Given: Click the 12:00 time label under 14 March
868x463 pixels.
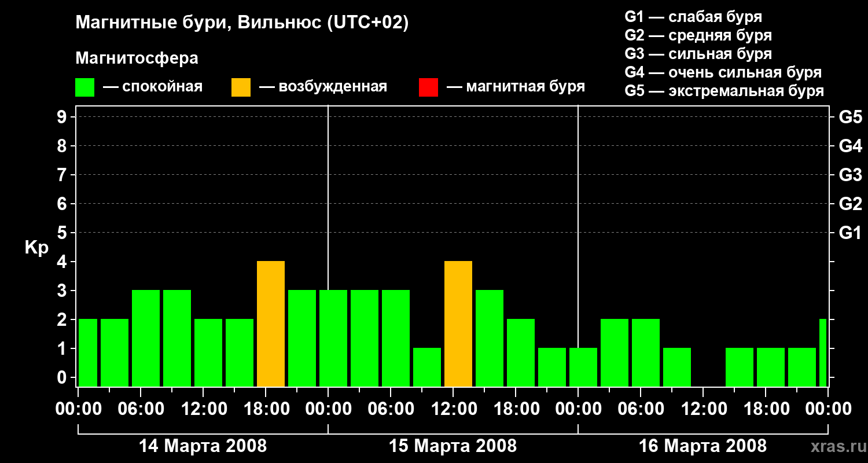Looking at the screenshot, I should coord(203,409).
